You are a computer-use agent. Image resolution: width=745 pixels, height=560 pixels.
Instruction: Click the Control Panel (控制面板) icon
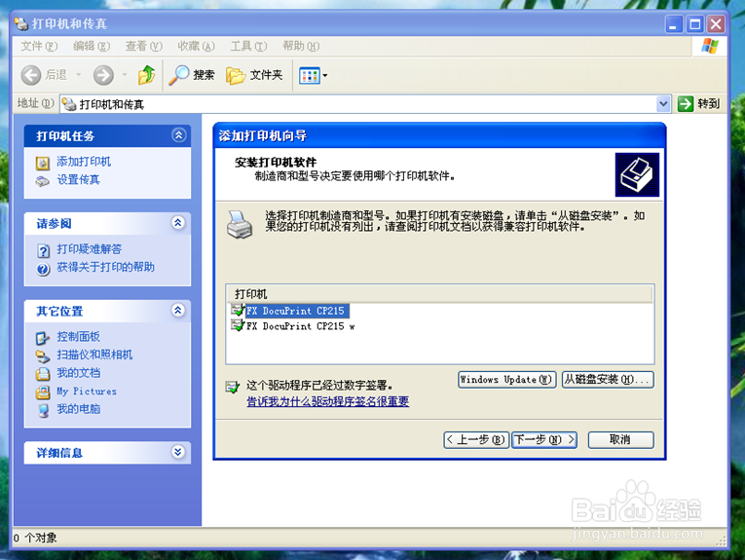point(43,338)
